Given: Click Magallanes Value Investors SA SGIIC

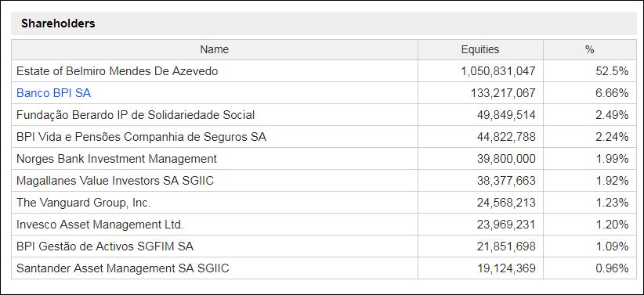Looking at the screenshot, I should click(115, 181).
